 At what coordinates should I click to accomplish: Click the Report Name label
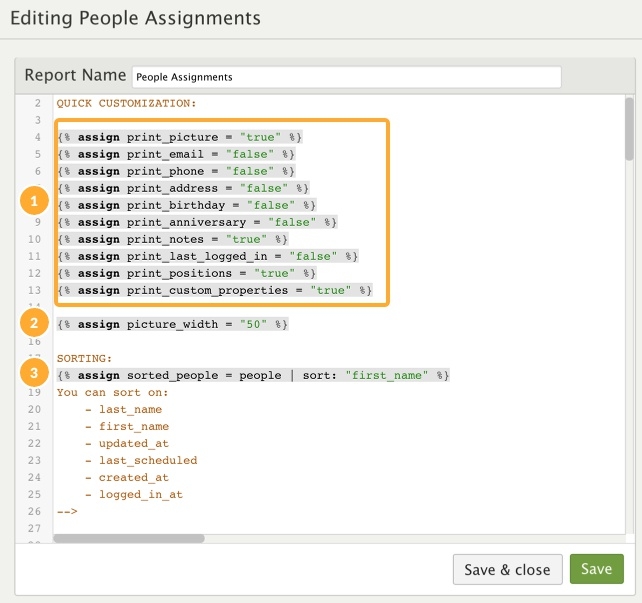[75, 75]
